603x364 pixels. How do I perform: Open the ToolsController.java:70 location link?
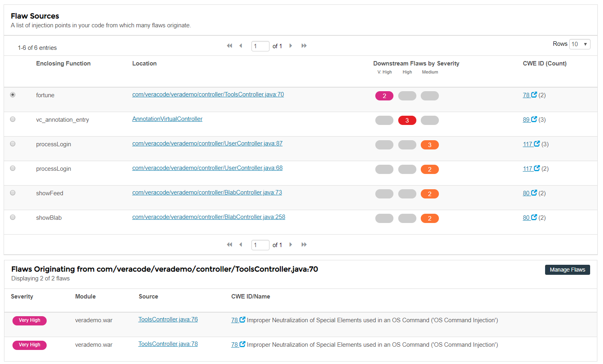[x=208, y=94]
